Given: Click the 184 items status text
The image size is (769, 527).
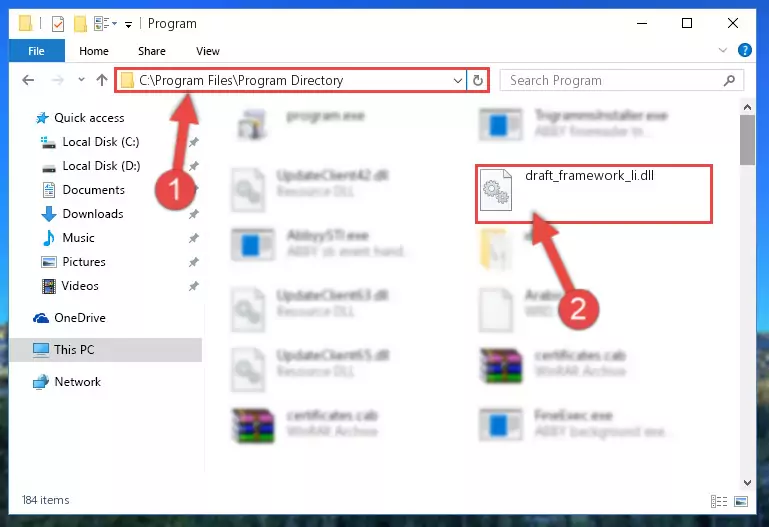Looking at the screenshot, I should tap(46, 500).
